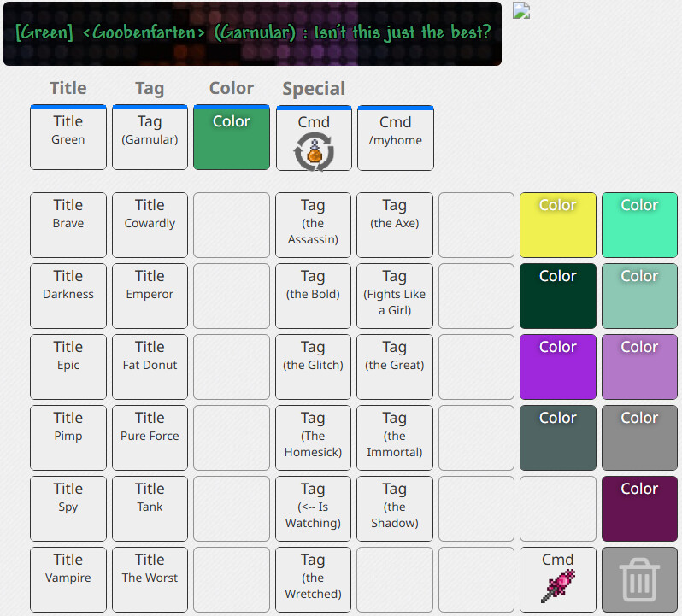Pick the Title Fat Donut tile
The image size is (682, 616).
pos(150,367)
